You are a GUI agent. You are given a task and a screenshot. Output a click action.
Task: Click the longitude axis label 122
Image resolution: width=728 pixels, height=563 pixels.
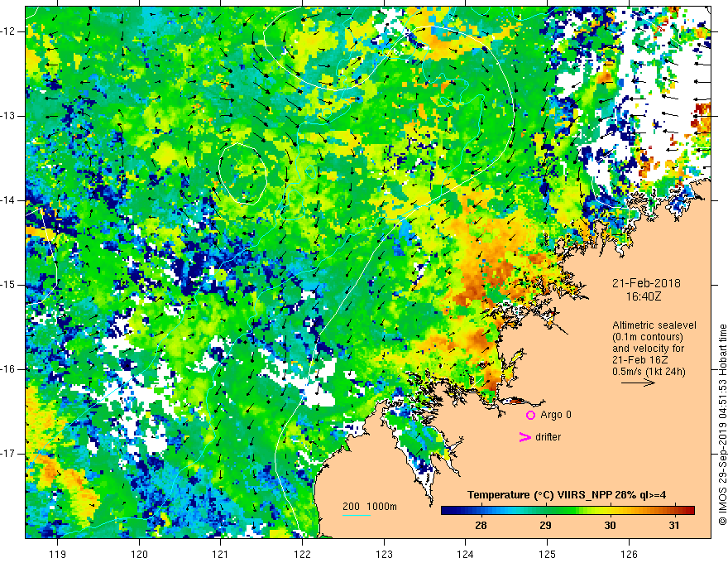(302, 554)
